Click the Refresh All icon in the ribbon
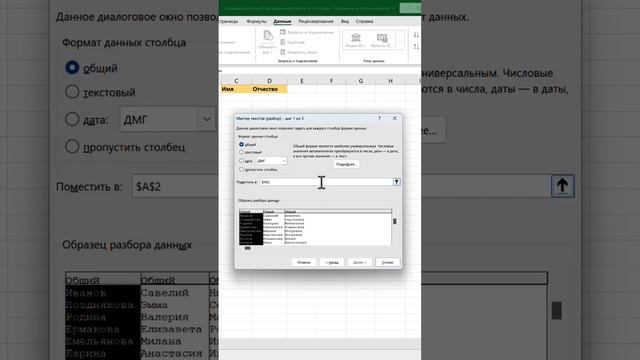Screen dimensions: 640x360 pos(268,37)
